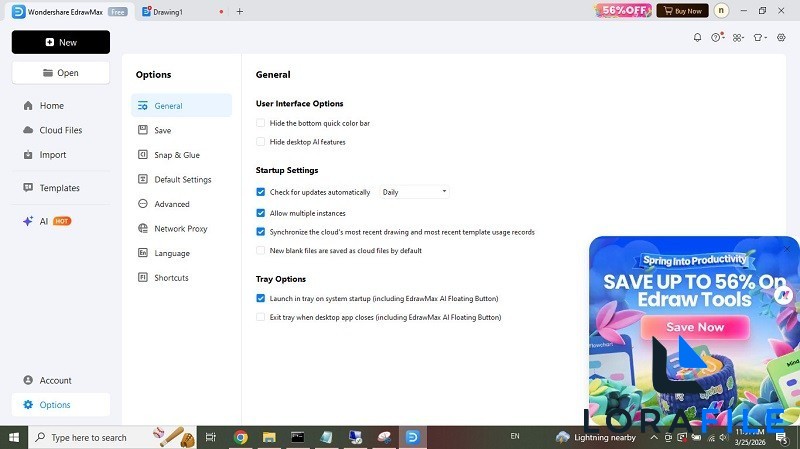Open the shirt theme menu
Image resolution: width=800 pixels, height=449 pixels.
click(760, 37)
